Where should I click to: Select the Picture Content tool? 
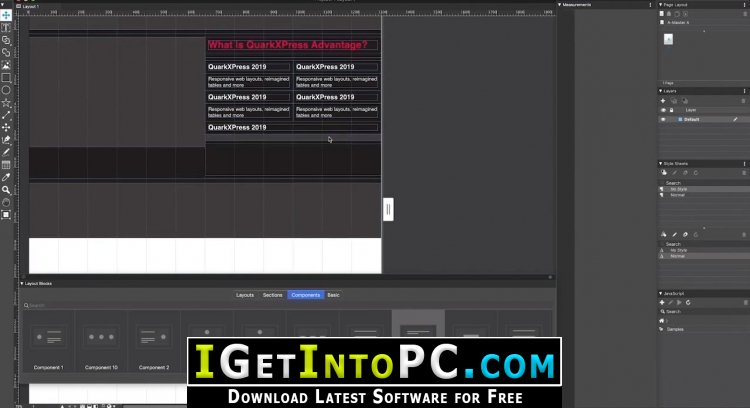6,65
